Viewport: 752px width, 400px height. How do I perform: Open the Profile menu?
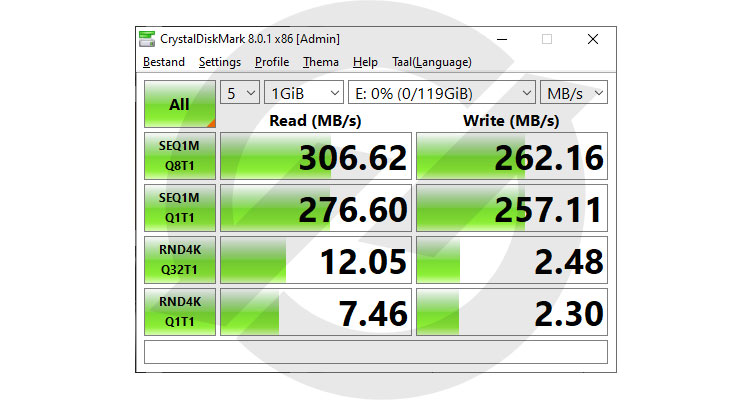[x=272, y=62]
